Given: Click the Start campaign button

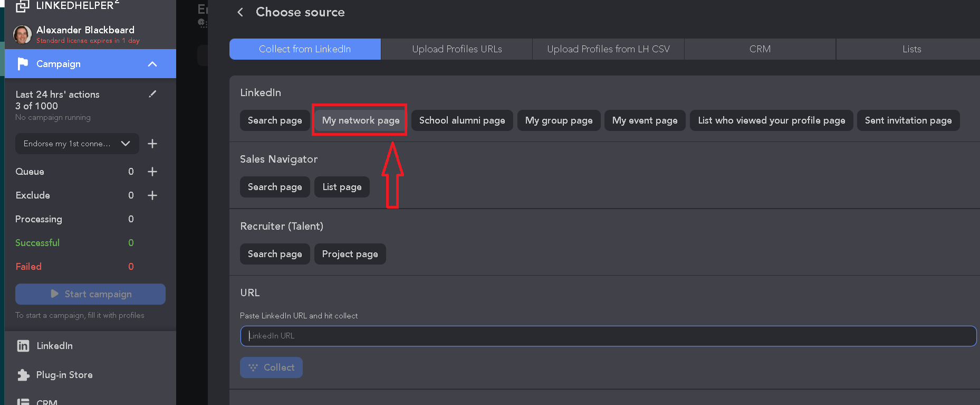Looking at the screenshot, I should [90, 294].
